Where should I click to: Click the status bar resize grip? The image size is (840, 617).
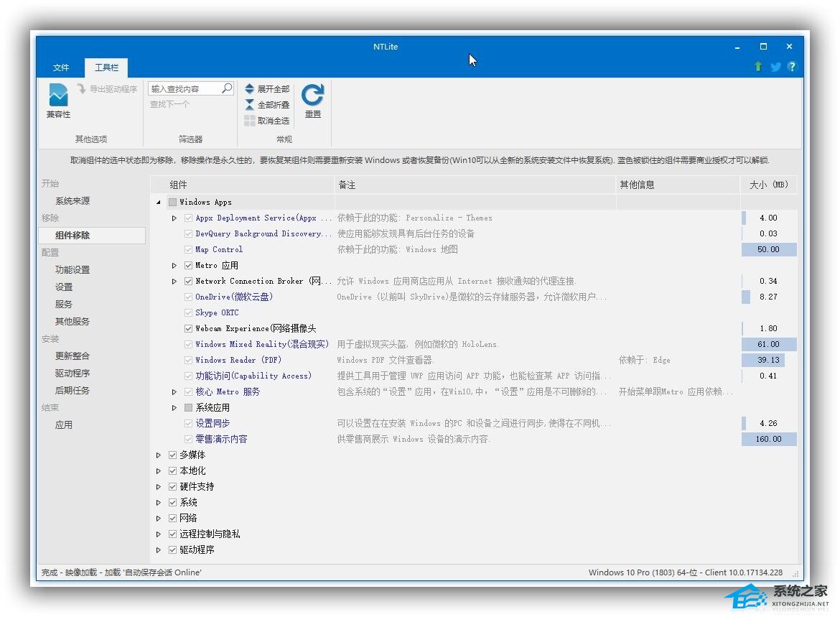(x=795, y=574)
